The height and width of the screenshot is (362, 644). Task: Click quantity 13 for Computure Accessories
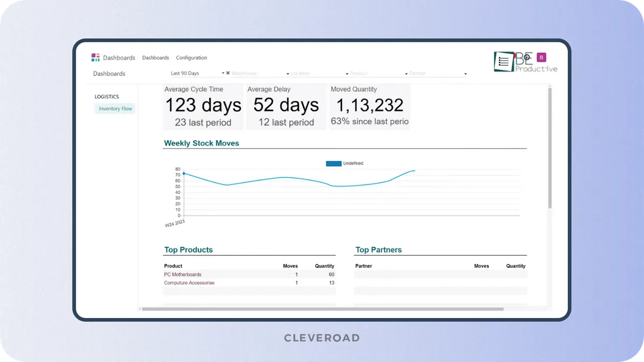click(x=332, y=283)
